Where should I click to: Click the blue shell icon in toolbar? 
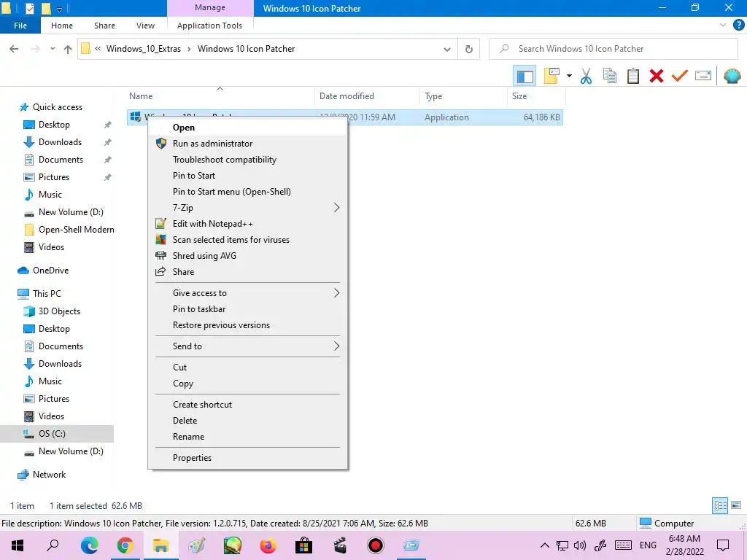click(732, 76)
